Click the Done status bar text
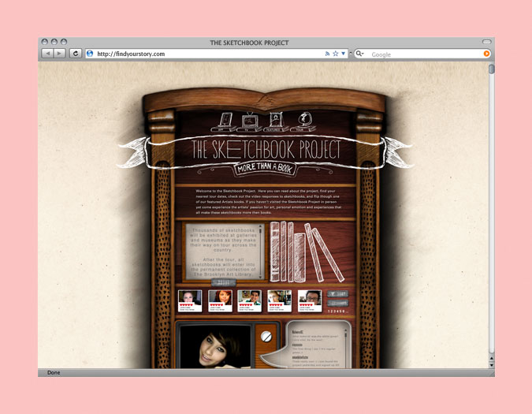532x414 pixels. click(x=54, y=372)
